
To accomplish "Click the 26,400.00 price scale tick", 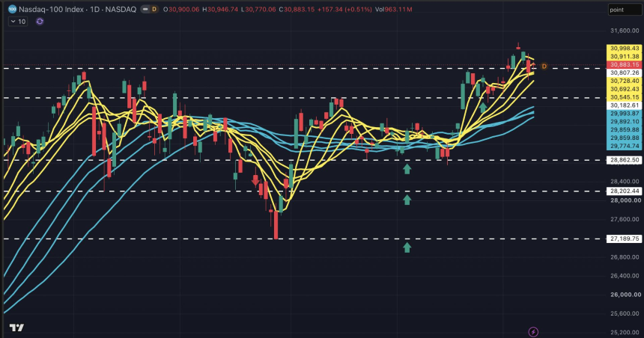I will coord(625,276).
